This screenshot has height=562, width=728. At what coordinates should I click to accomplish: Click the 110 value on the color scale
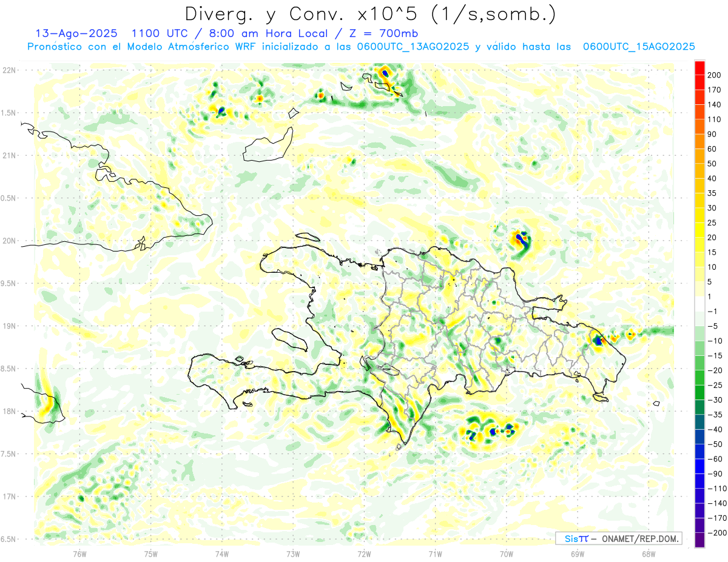(x=714, y=119)
